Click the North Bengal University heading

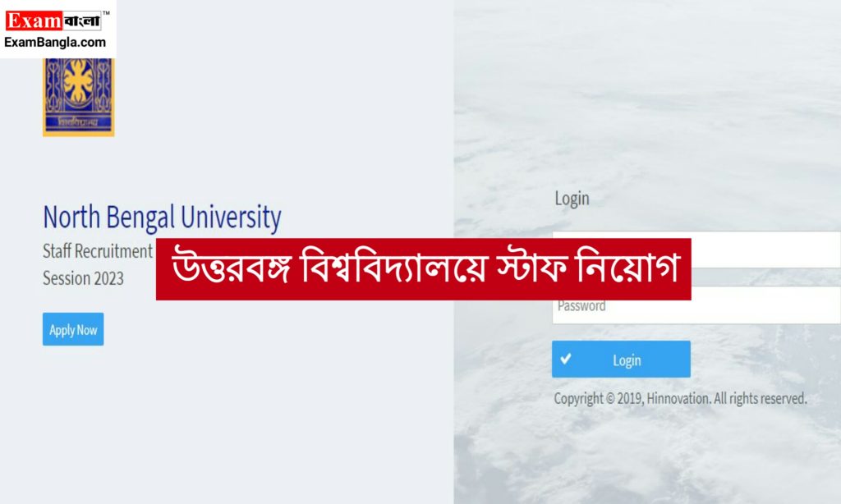pyautogui.click(x=162, y=218)
